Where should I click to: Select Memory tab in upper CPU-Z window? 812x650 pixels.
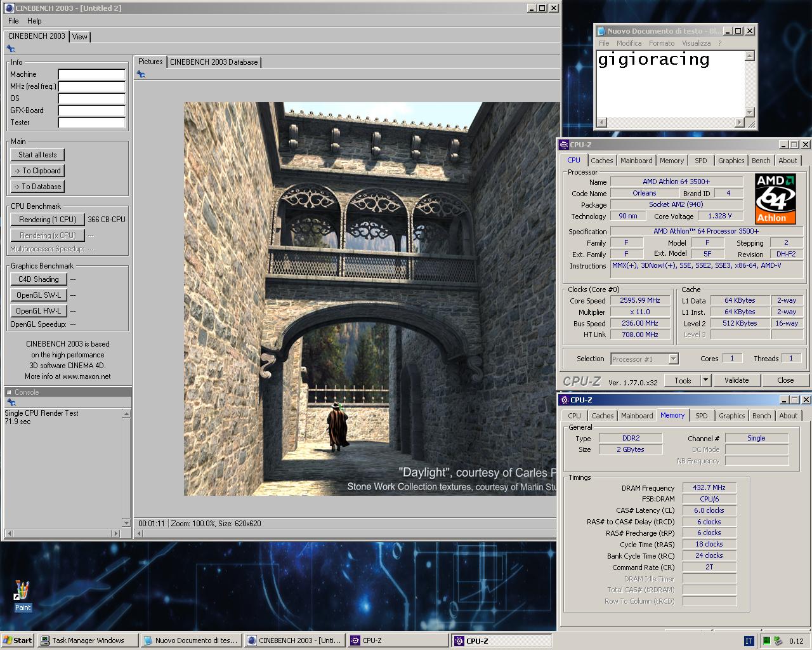point(672,161)
